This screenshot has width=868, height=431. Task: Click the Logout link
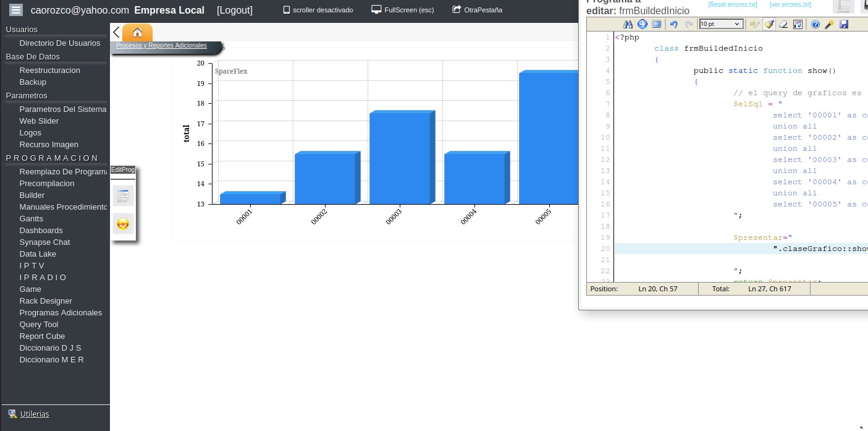pos(235,10)
